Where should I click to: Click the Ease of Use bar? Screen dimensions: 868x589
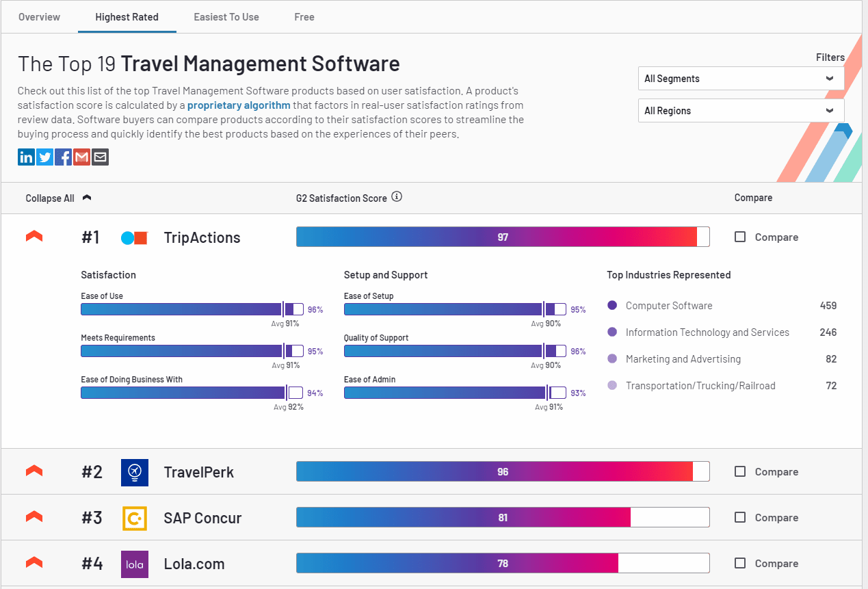[192, 309]
